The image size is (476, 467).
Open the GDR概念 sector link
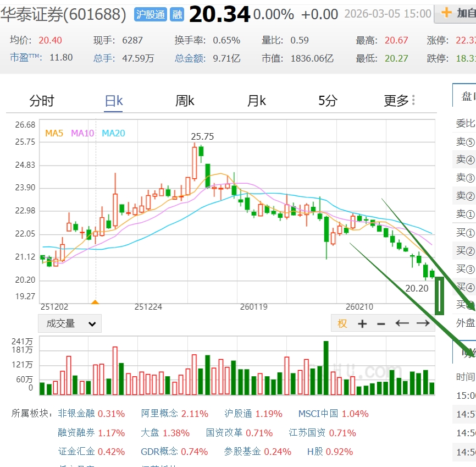coord(159,452)
